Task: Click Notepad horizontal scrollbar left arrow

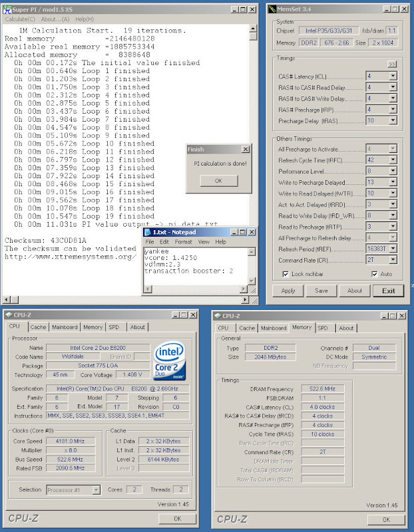Action: 148,289
